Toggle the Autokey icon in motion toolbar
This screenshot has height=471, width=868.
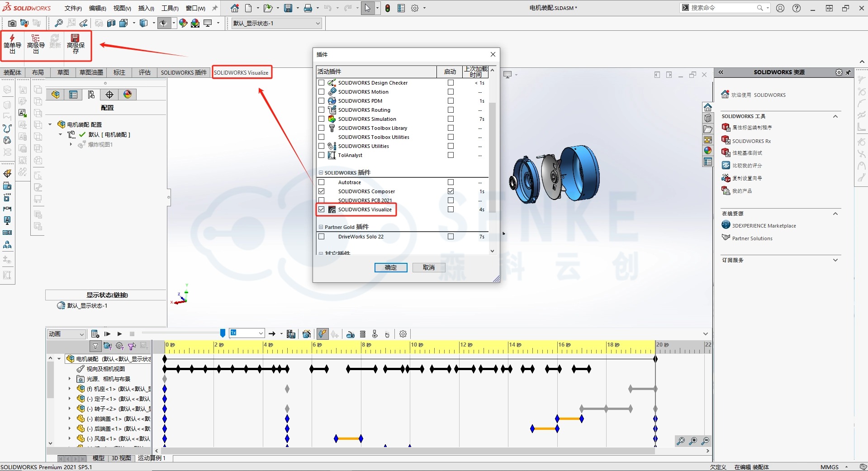click(x=323, y=334)
